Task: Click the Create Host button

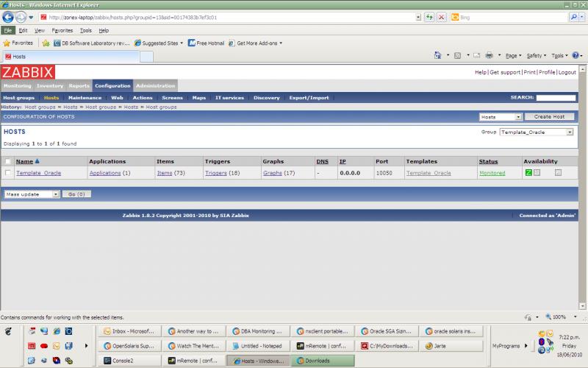Action: tap(549, 117)
